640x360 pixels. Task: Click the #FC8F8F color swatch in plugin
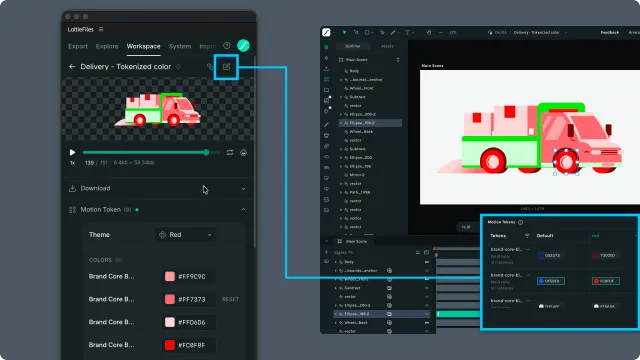click(170, 345)
